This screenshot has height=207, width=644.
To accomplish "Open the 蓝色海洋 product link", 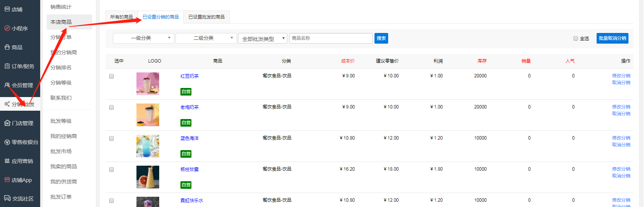I will pos(190,138).
